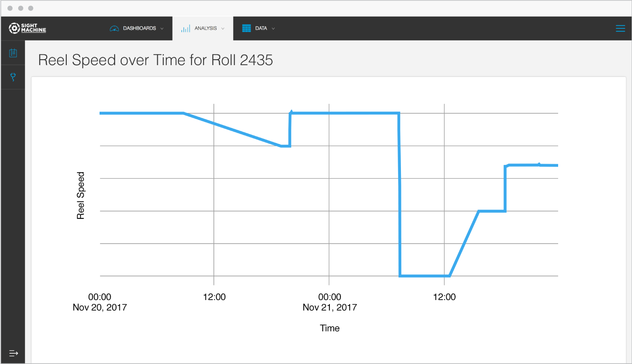Select the branch filter icon in sidebar

click(x=13, y=77)
